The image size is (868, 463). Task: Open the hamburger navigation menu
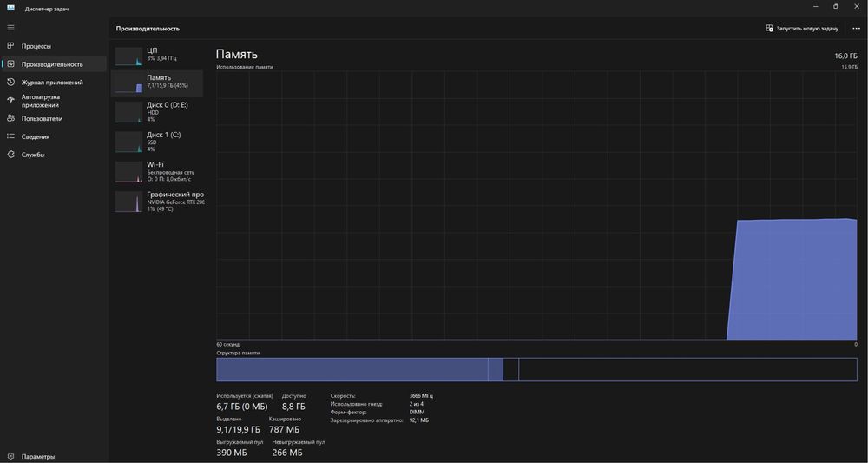pyautogui.click(x=10, y=27)
